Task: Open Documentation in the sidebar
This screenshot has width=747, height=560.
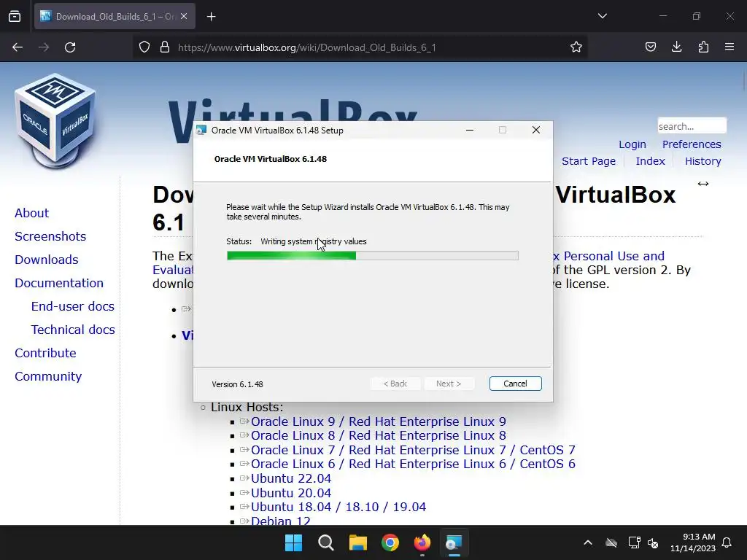Action: (x=59, y=284)
